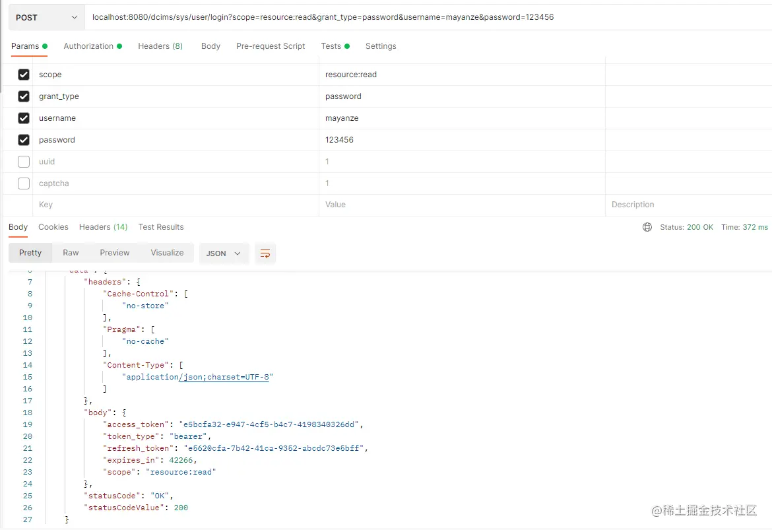Screen dimensions: 772x532
Task: Switch response view to Raw
Action: pyautogui.click(x=71, y=253)
